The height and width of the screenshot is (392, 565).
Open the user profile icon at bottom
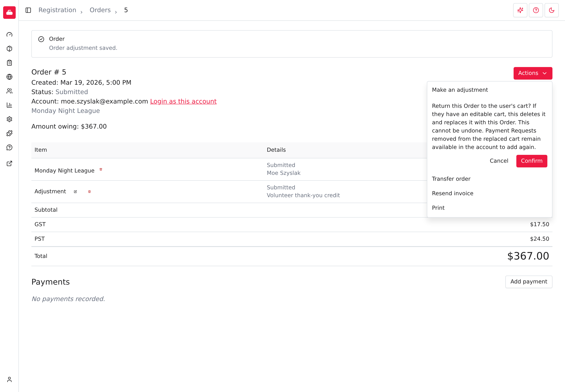coord(9,379)
